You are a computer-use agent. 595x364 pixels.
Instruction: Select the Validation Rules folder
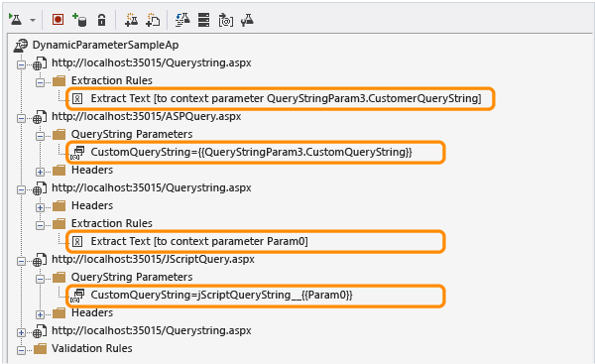pos(92,348)
